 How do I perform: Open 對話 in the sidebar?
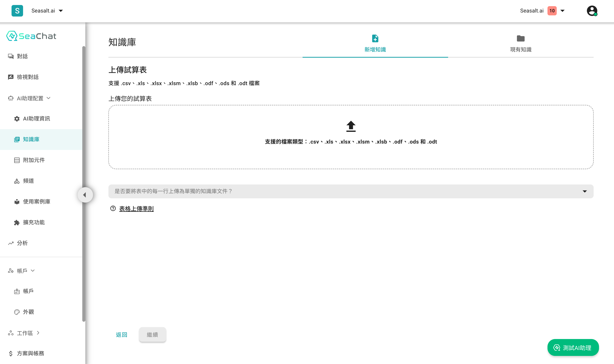coord(41,57)
